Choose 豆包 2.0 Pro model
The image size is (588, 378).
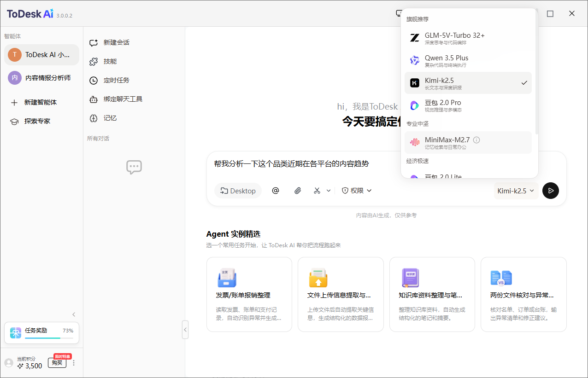(468, 105)
